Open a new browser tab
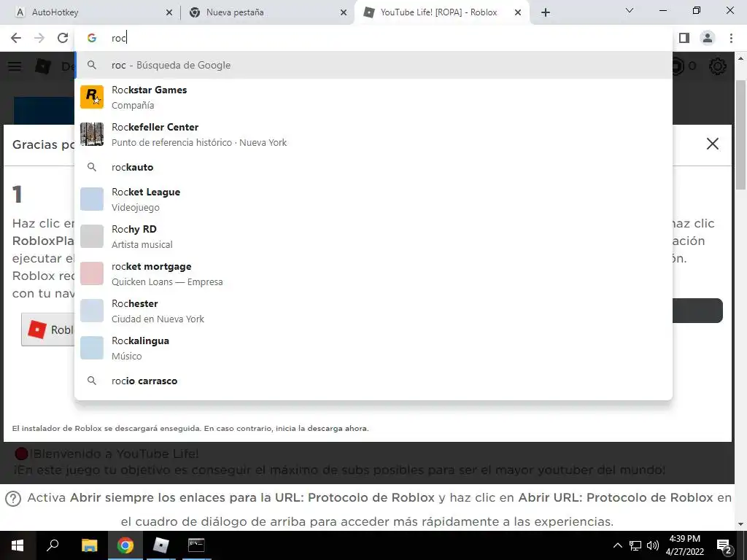Screen dimensions: 747x560 pos(546,12)
